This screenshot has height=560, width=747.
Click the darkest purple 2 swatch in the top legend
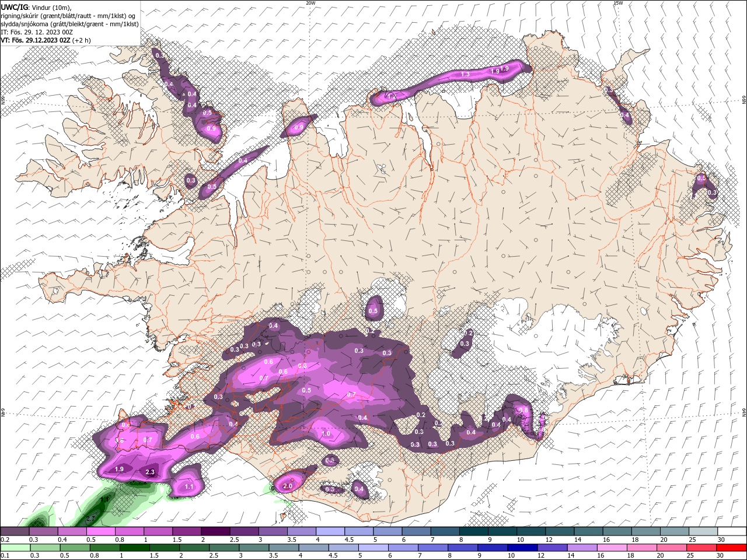(215, 531)
